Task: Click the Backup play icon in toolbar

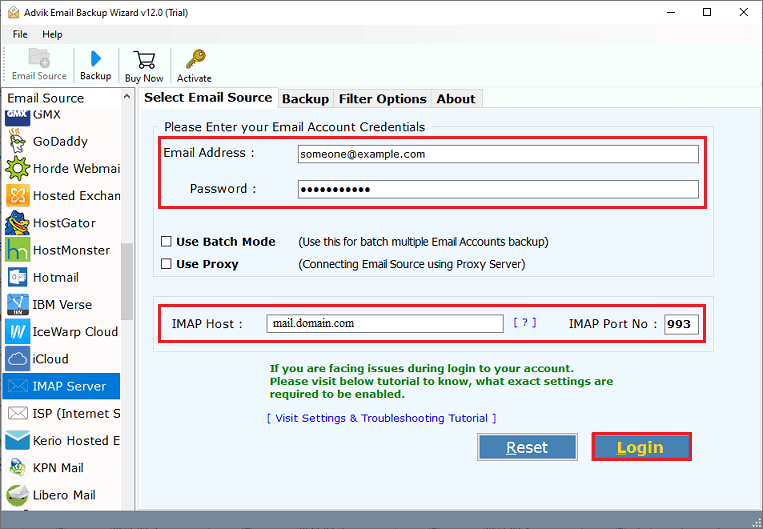Action: (x=96, y=59)
